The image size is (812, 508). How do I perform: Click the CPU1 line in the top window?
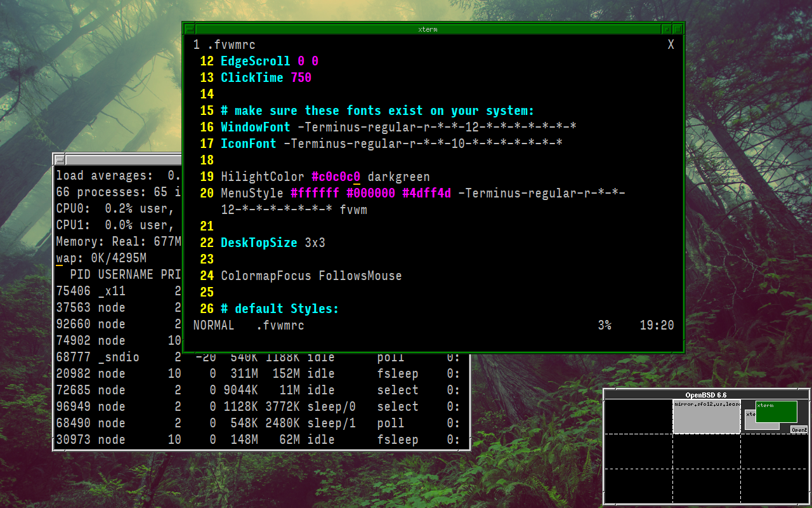pos(119,225)
